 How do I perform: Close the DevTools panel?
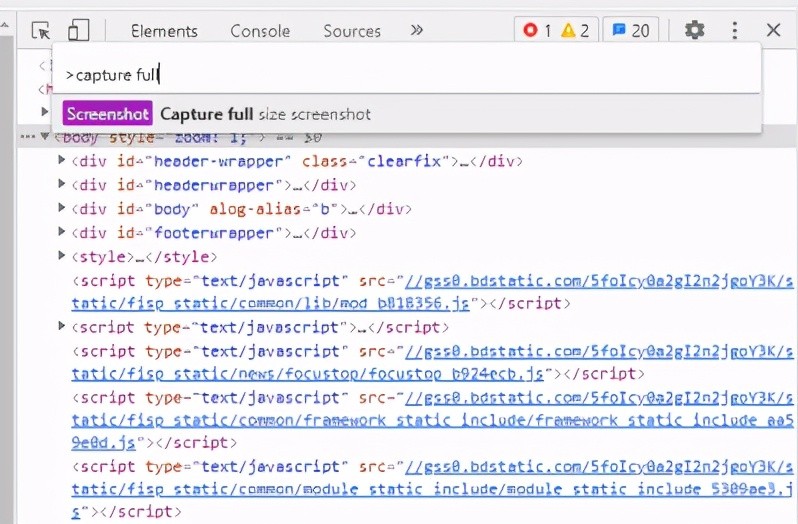(x=773, y=31)
